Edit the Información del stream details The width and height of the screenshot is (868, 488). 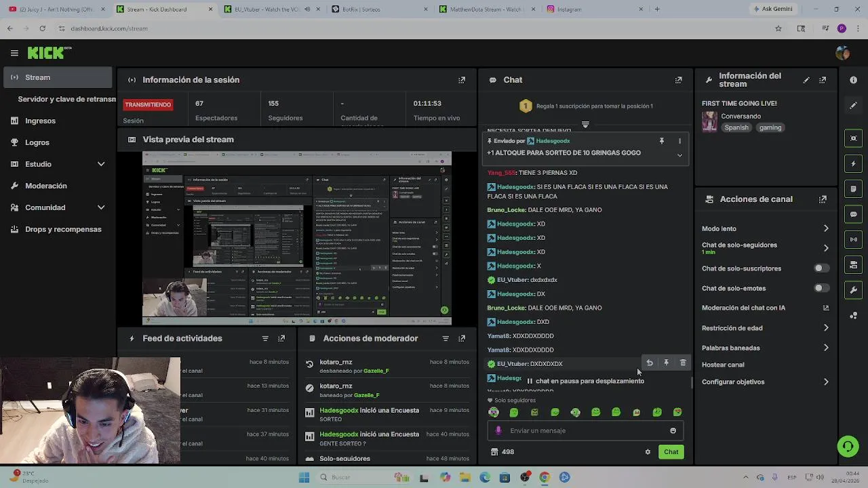pyautogui.click(x=806, y=80)
